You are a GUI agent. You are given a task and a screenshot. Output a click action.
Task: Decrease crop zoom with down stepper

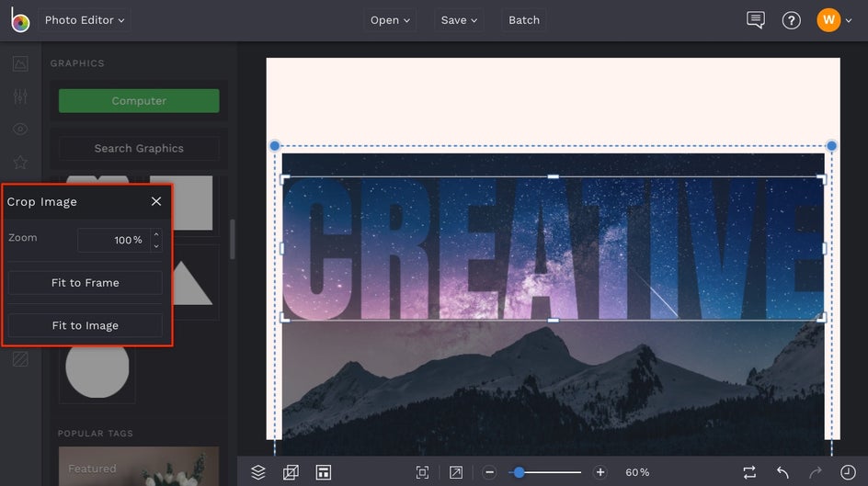156,246
